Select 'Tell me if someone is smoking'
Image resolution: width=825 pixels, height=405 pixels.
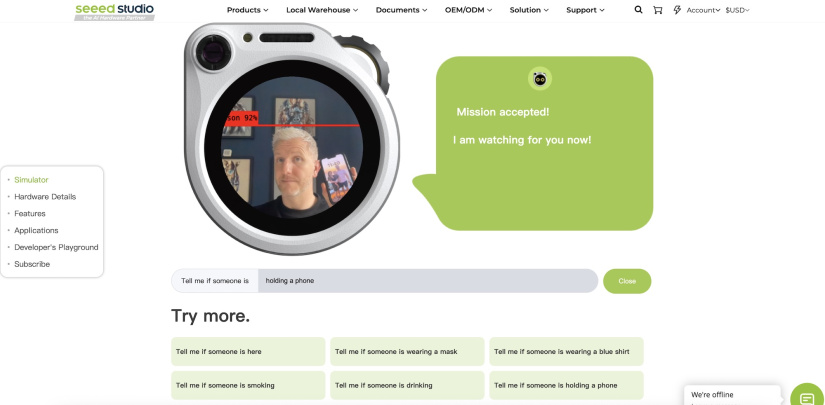248,385
